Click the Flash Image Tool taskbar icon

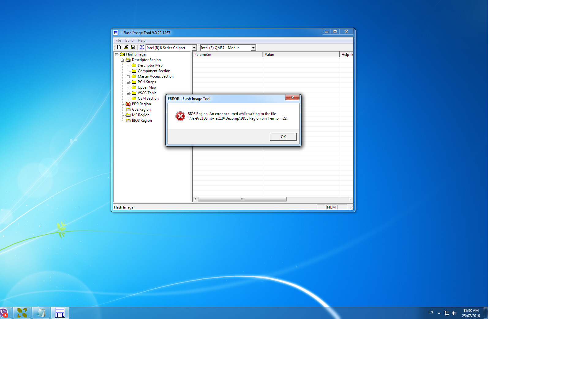60,313
